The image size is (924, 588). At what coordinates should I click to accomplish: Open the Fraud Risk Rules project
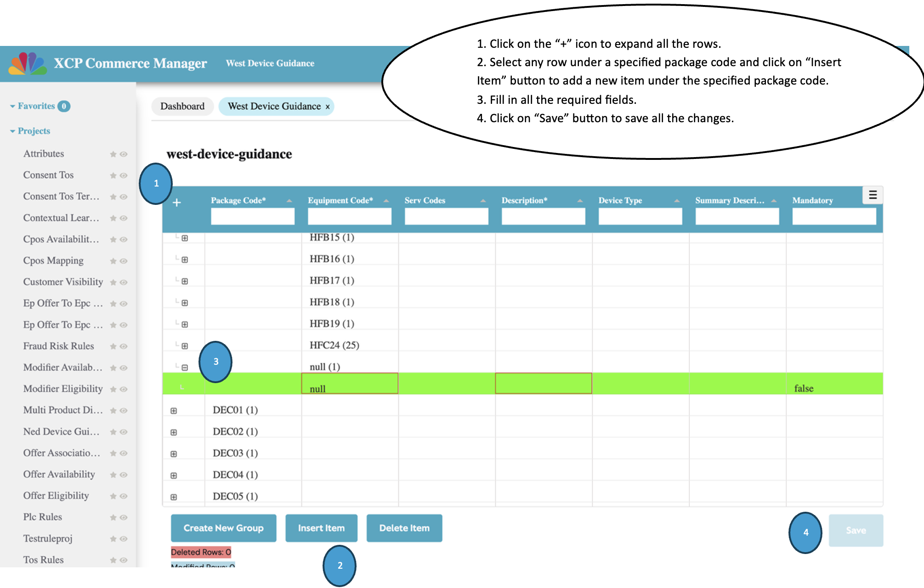[58, 346]
